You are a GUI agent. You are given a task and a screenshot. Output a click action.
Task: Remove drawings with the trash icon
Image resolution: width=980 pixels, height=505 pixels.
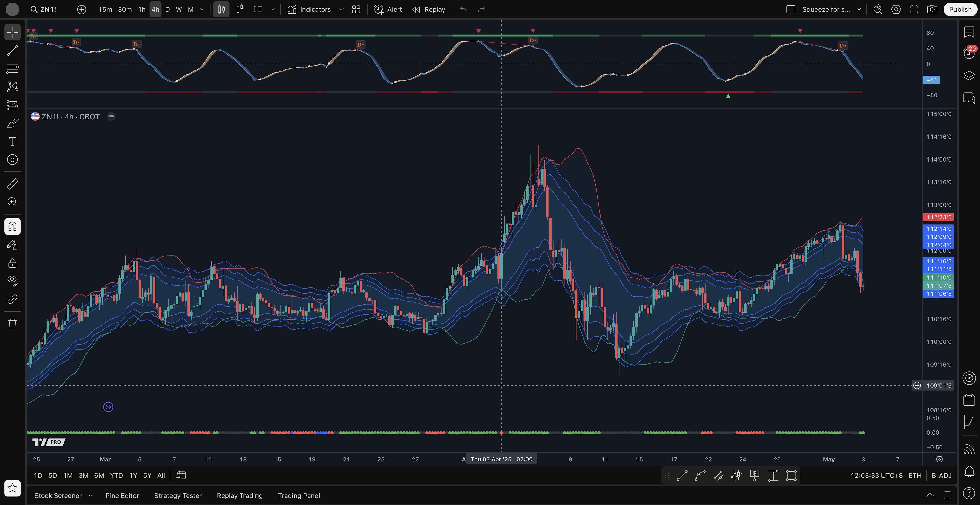(12, 324)
